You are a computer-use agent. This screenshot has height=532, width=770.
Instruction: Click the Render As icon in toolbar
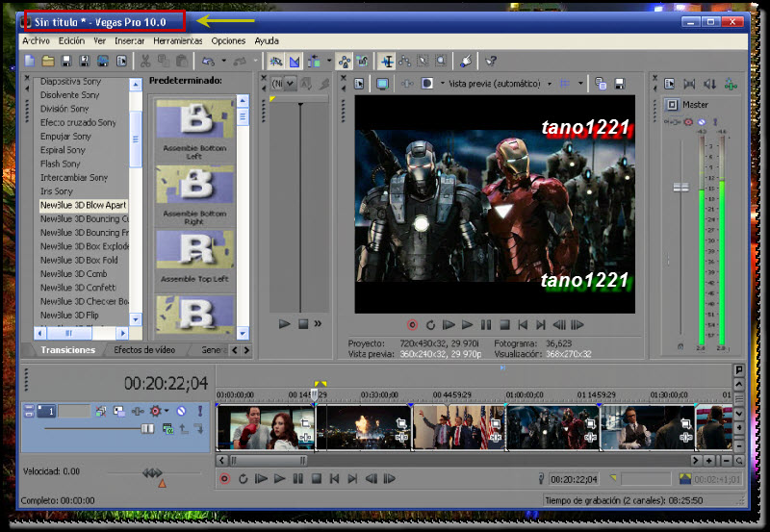(x=103, y=61)
